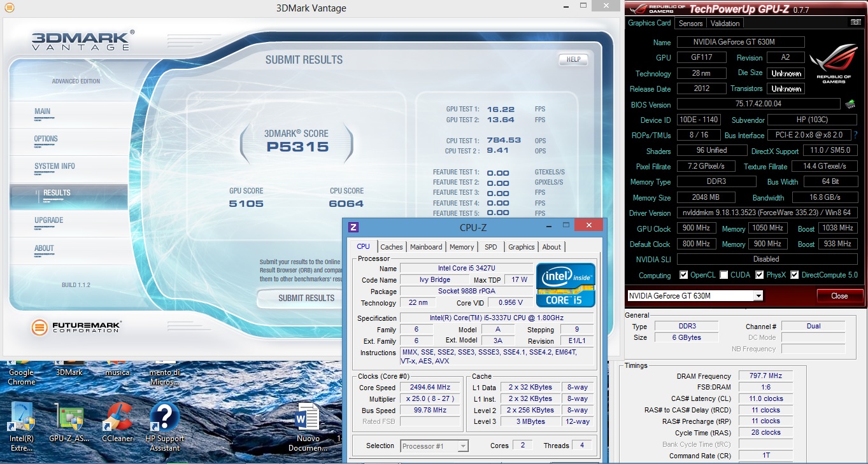Click the BIOS Version field 75.17.42.00.04
868x464 pixels.
(x=758, y=104)
